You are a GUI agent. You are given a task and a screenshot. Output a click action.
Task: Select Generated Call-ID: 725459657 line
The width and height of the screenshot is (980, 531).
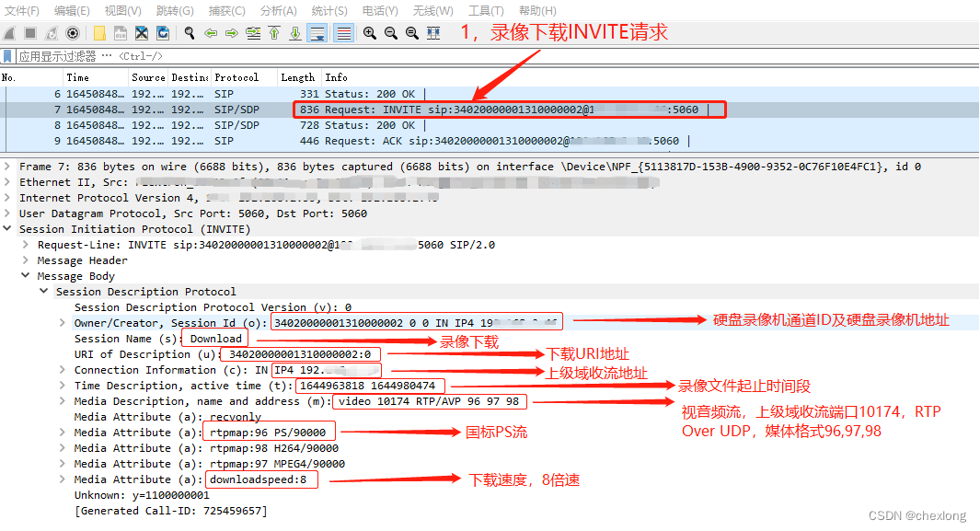[170, 511]
